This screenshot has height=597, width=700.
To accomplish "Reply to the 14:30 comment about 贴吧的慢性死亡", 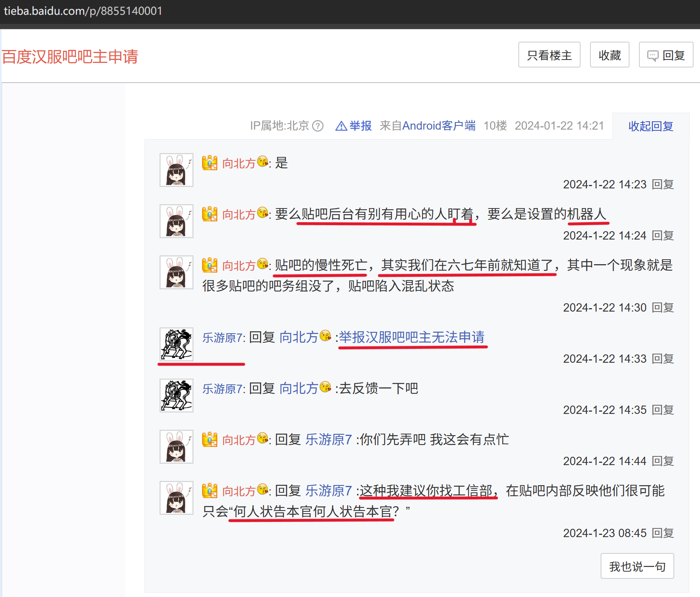I will [x=662, y=307].
